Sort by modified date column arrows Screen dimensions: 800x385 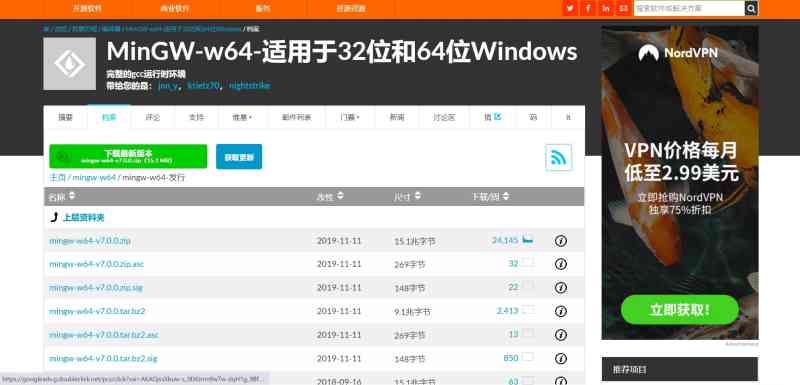point(340,196)
